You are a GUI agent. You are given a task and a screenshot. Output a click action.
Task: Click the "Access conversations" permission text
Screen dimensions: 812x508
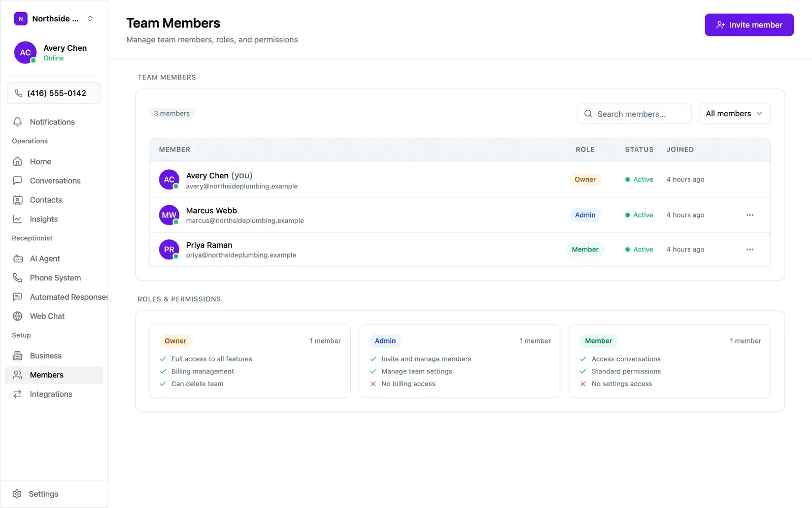(626, 359)
